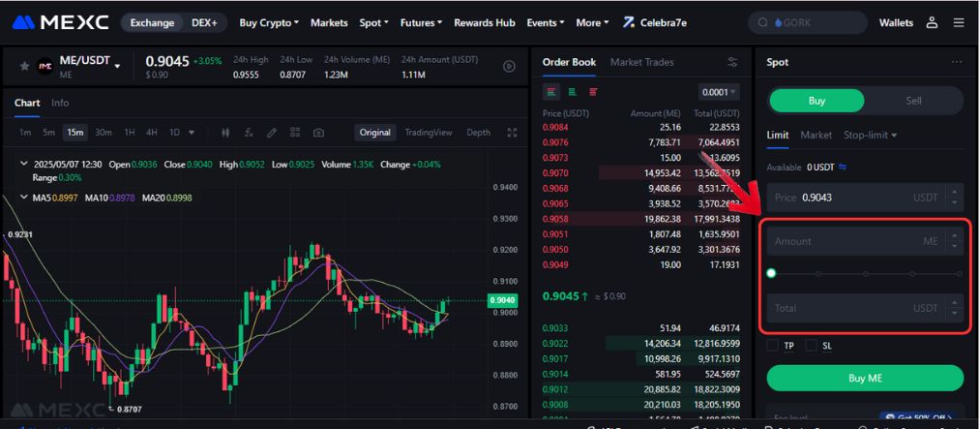Click the 0.9058 ask price row
Viewport: 980px width, 429px height.
641,219
